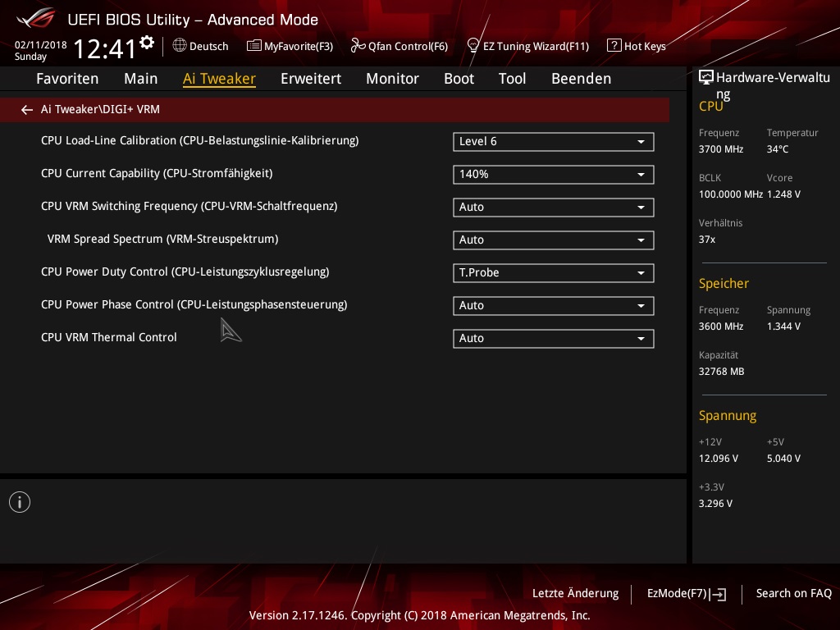Switch to EzMode(F7)
This screenshot has width=840, height=630.
click(x=687, y=594)
